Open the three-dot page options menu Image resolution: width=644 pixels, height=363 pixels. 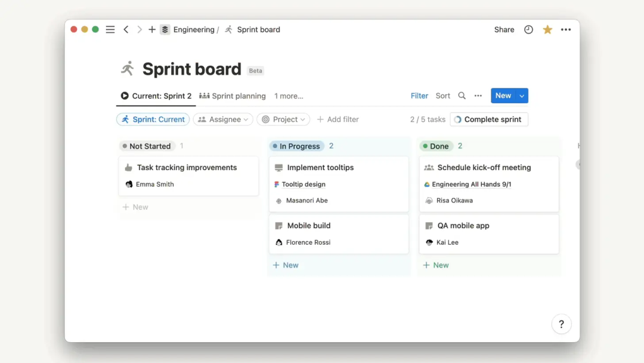566,30
